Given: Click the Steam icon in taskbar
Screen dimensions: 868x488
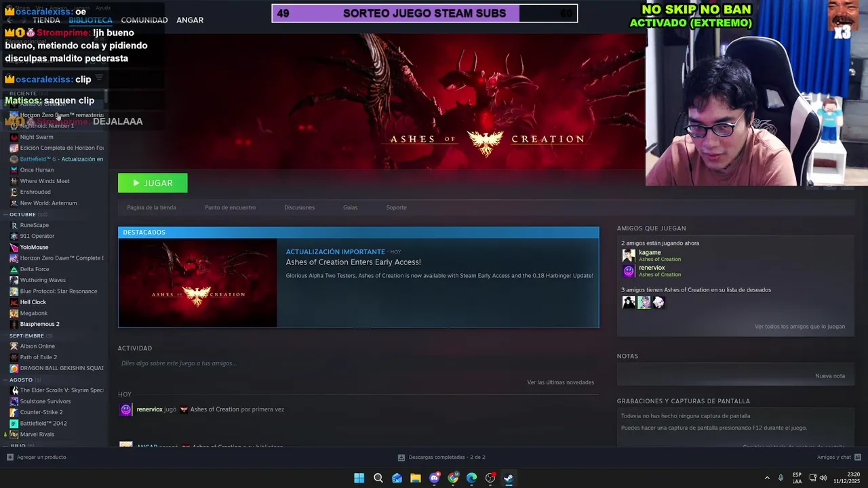Looking at the screenshot, I should click(508, 478).
